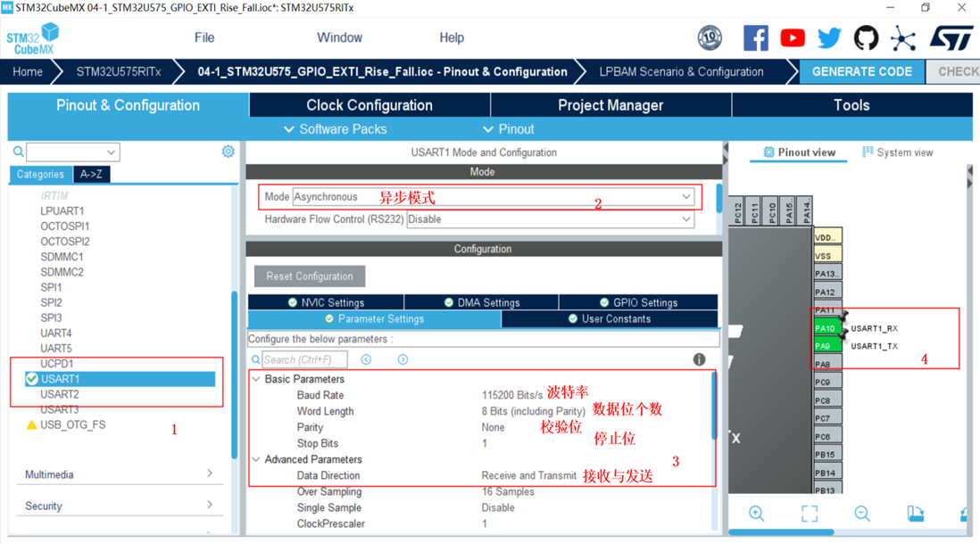The width and height of the screenshot is (980, 544).
Task: Click the pinout view horizontal scrollbar
Action: (781, 532)
